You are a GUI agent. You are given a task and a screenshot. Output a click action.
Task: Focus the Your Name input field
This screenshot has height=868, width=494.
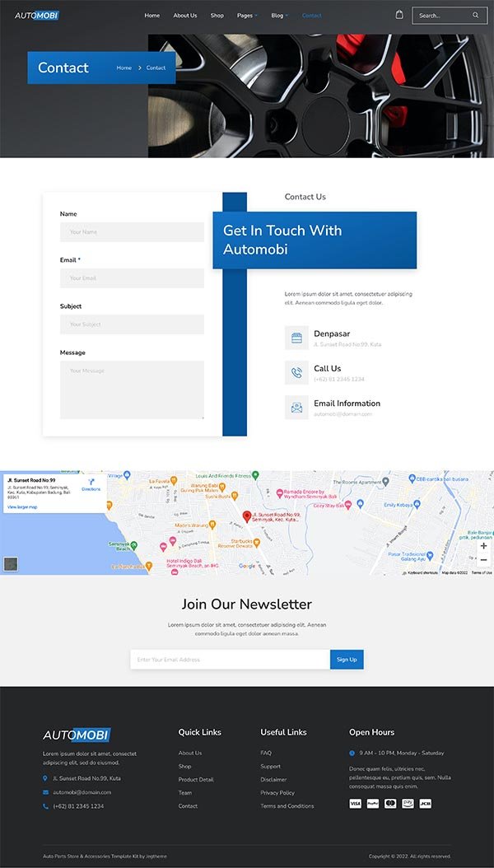[132, 232]
